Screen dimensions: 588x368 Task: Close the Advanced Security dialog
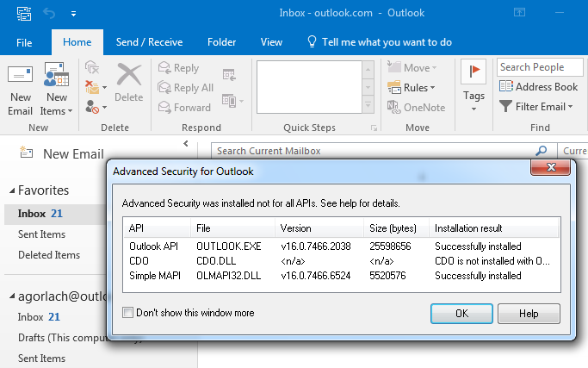point(550,167)
